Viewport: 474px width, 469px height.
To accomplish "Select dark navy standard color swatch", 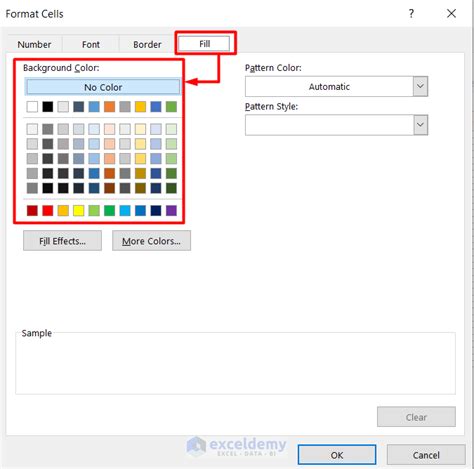I will click(156, 210).
